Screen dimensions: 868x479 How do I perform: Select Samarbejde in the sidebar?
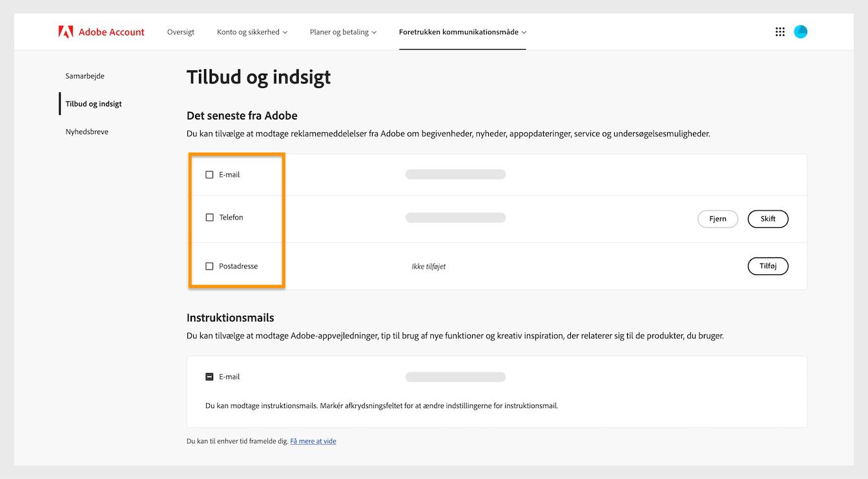(85, 76)
